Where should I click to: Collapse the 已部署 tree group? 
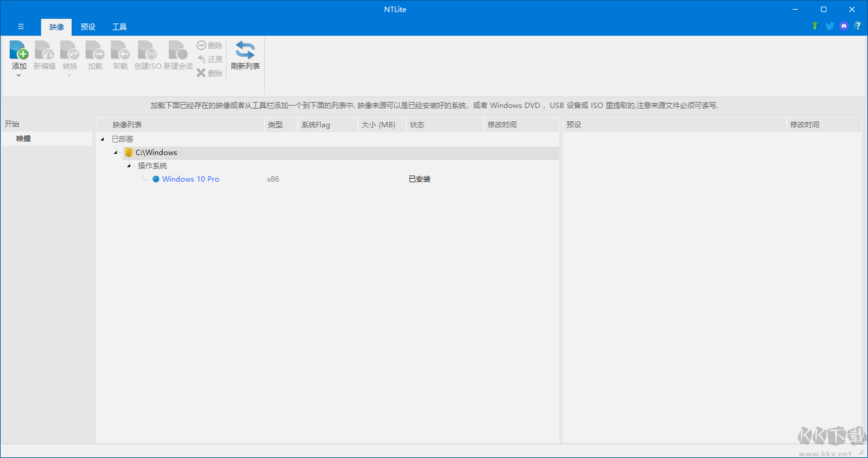point(102,139)
